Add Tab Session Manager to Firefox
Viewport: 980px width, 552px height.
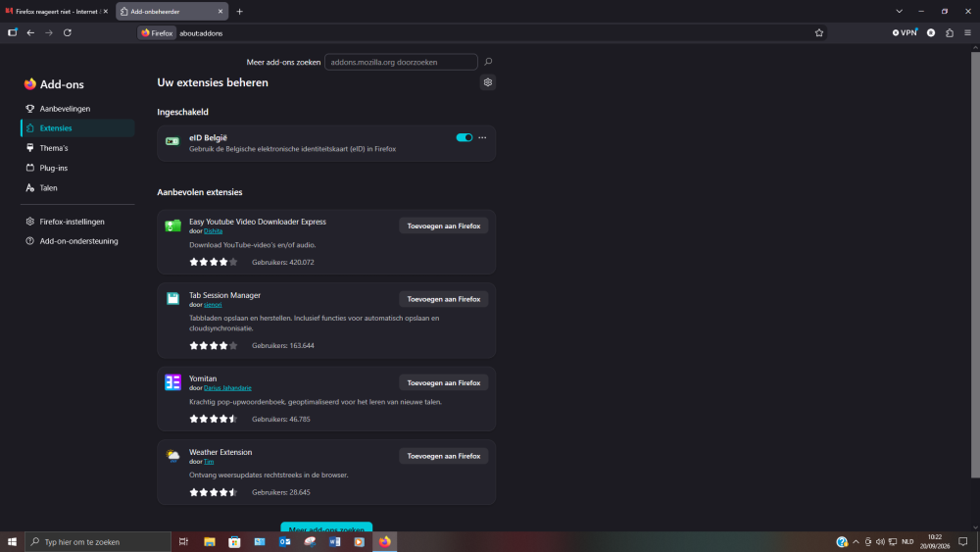(443, 299)
